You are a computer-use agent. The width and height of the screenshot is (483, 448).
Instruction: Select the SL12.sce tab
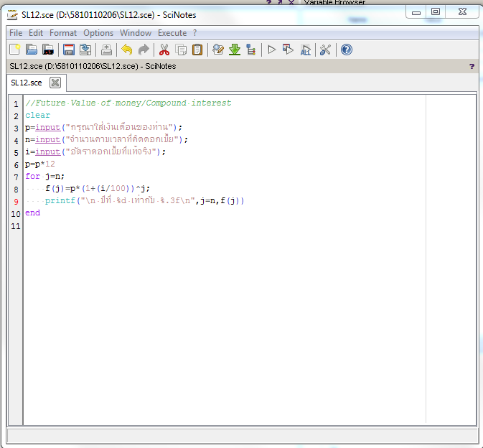point(27,83)
